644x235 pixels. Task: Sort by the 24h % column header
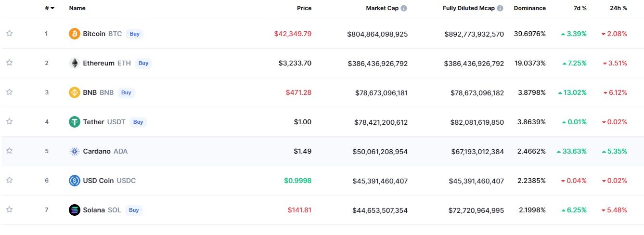click(618, 8)
